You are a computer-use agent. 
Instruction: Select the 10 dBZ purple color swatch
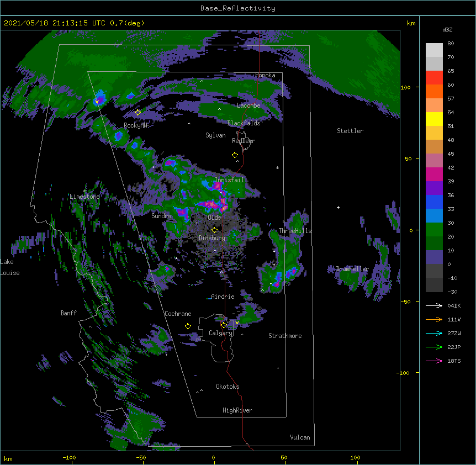(434, 257)
